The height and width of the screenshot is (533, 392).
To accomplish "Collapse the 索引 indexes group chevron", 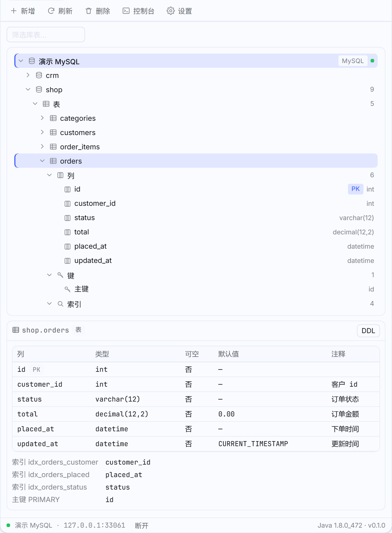I will [x=49, y=303].
